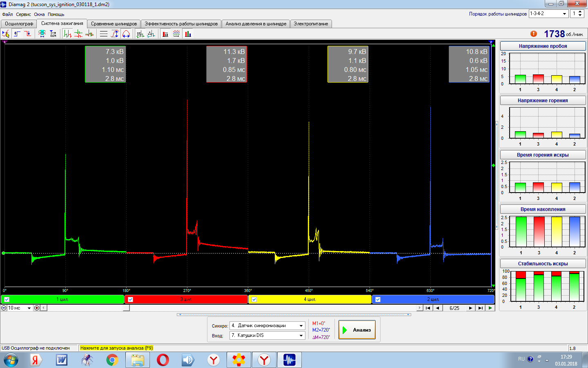The image size is (588, 368).
Task: Switch to the Осциллограф tab
Action: (x=19, y=24)
